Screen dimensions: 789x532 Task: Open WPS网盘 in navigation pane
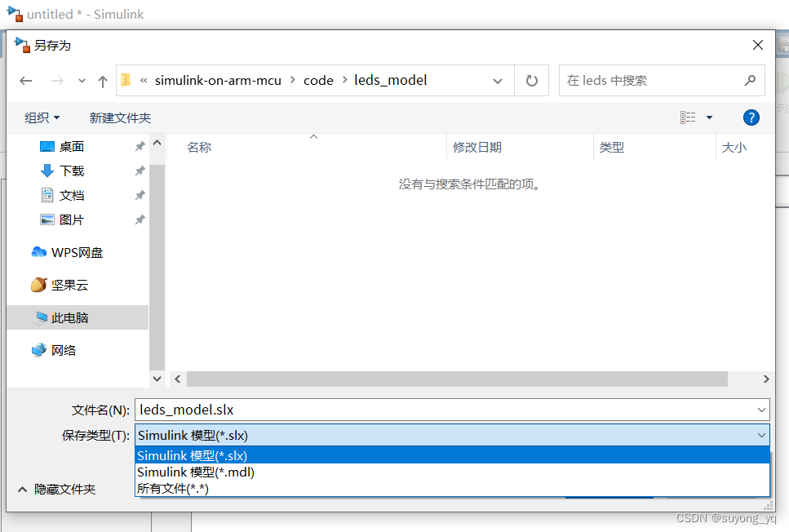click(x=77, y=252)
